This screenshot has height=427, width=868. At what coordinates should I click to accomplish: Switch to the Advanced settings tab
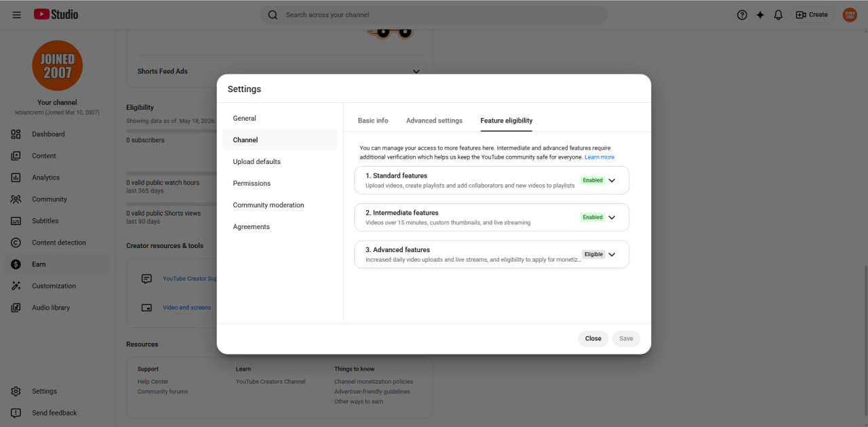(434, 121)
